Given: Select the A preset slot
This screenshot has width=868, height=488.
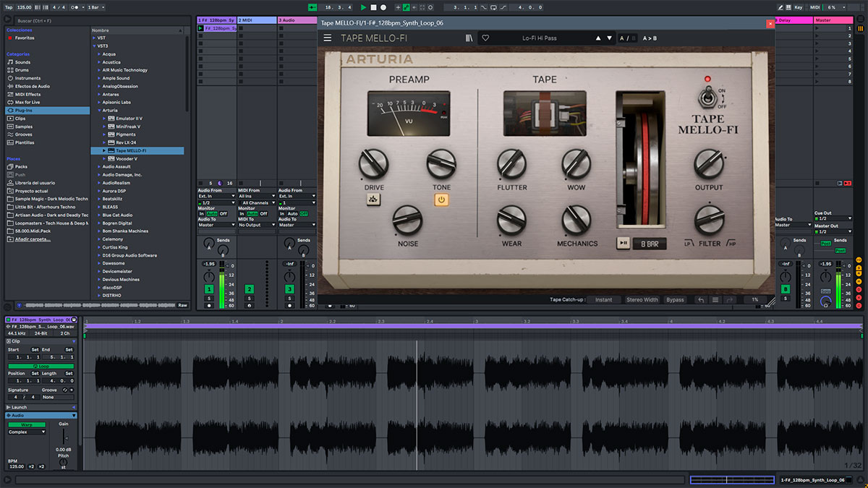Looking at the screenshot, I should 621,38.
